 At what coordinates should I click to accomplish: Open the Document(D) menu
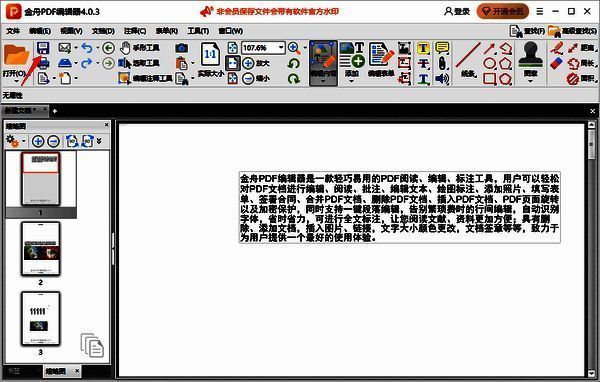[x=103, y=31]
